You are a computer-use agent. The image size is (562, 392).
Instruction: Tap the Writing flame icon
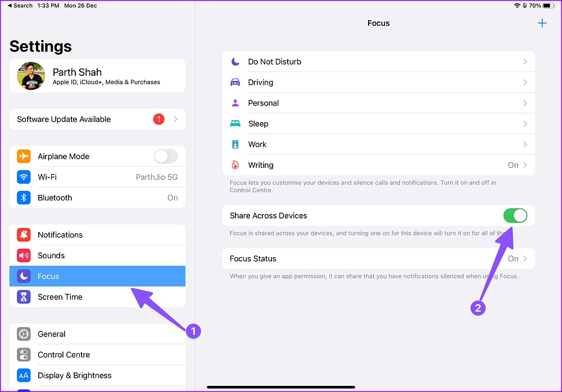coord(235,165)
